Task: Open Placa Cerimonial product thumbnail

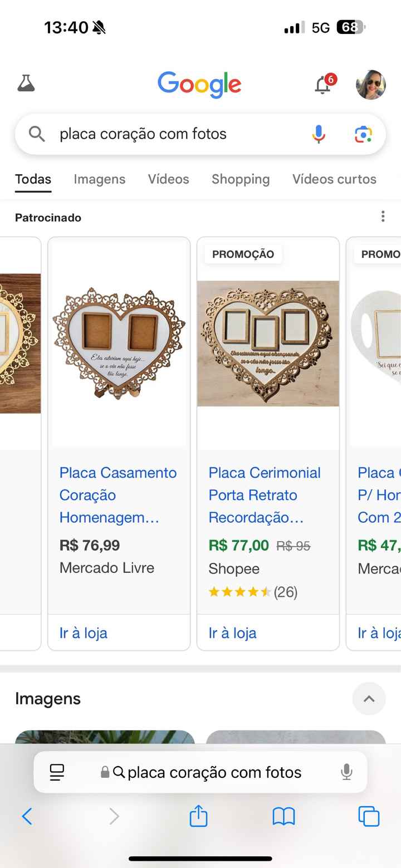Action: pos(268,343)
